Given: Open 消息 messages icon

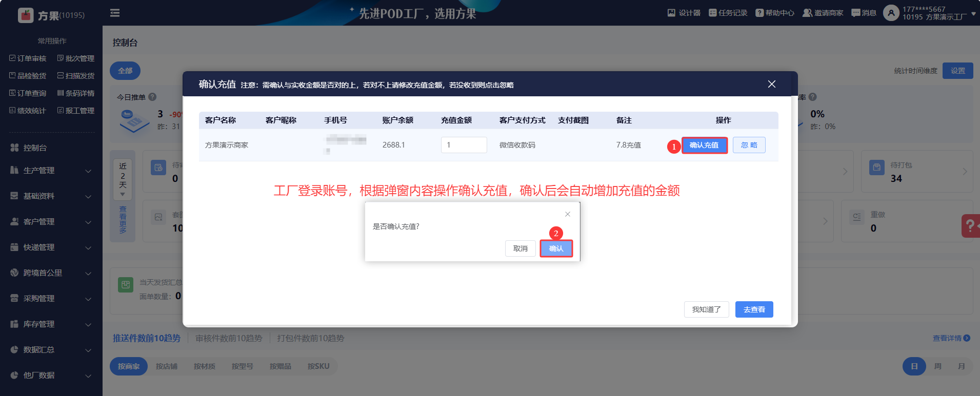Looking at the screenshot, I should (x=855, y=13).
